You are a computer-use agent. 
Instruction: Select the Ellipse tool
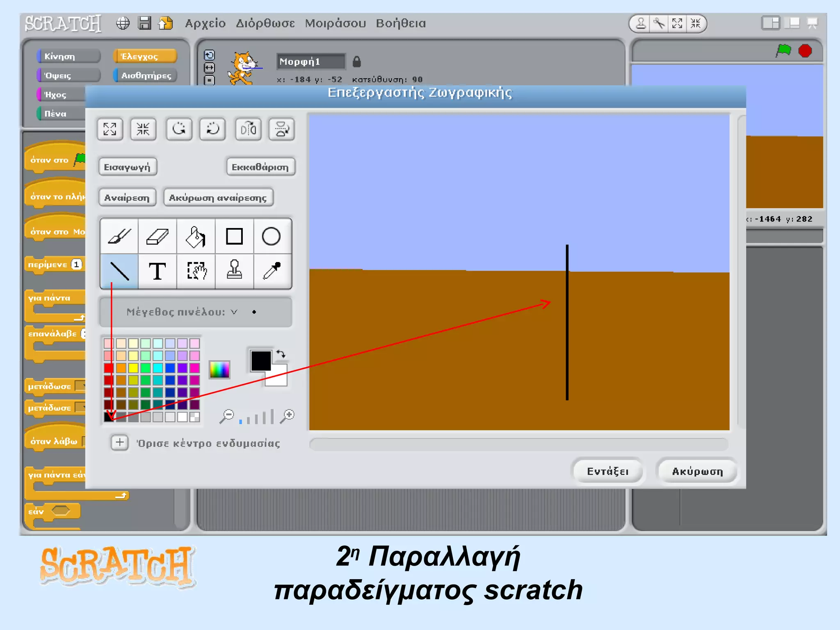tap(272, 236)
